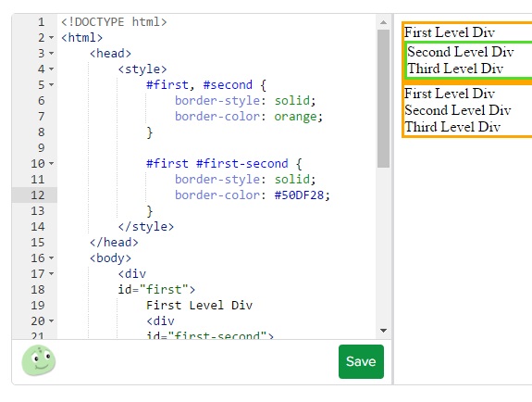Viewport: 532px width, 402px height.
Task: Collapse the div fold on line 17
Action: [51, 273]
